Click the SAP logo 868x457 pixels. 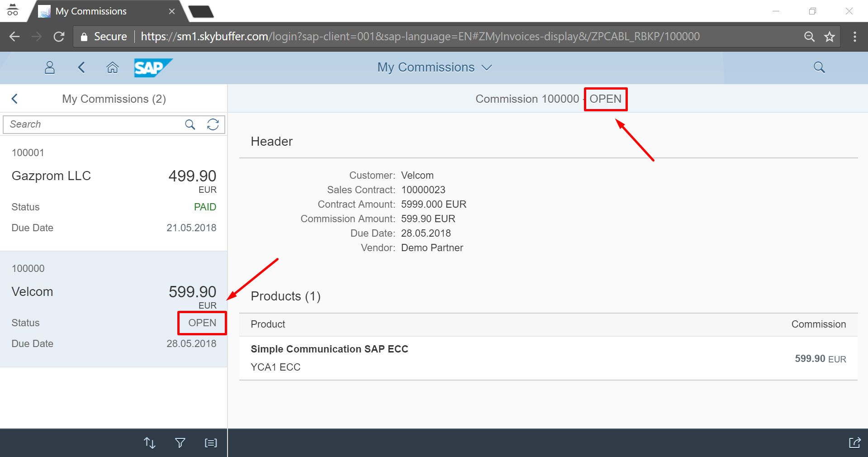coord(153,68)
